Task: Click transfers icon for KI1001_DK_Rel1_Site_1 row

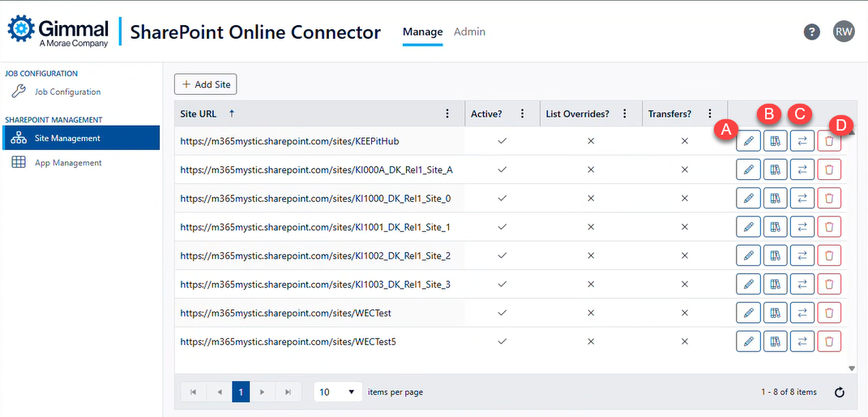Action: (802, 227)
